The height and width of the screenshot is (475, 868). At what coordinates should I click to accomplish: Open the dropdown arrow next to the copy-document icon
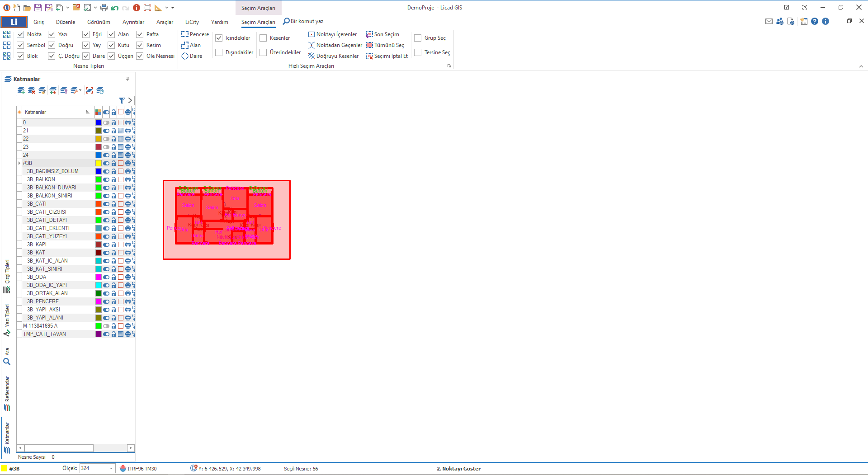(x=68, y=8)
